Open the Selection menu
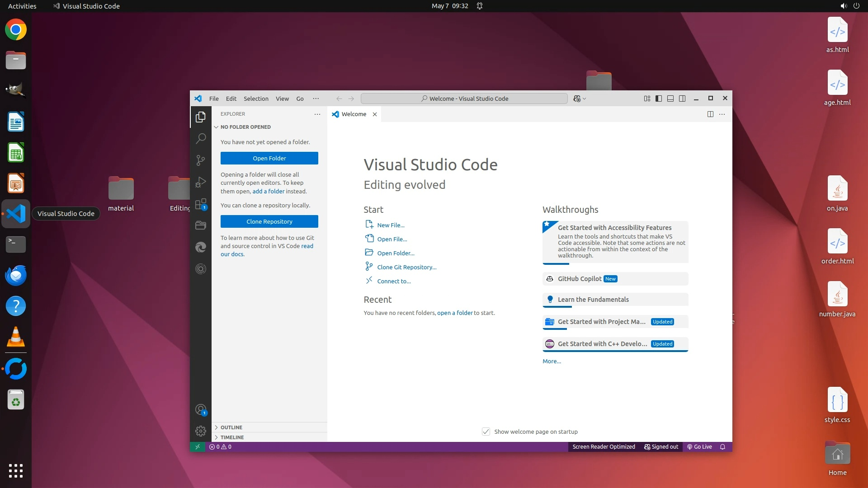This screenshot has width=868, height=488. [256, 99]
